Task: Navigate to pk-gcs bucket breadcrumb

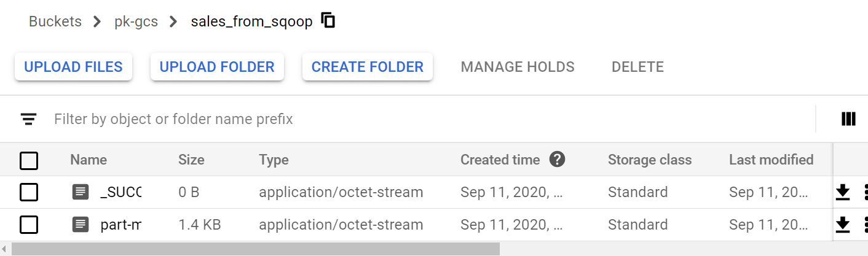Action: click(136, 21)
